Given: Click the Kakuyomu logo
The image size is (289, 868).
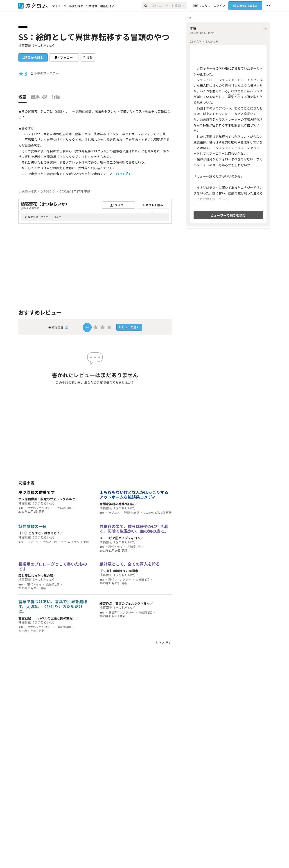Looking at the screenshot, I should (33, 6).
